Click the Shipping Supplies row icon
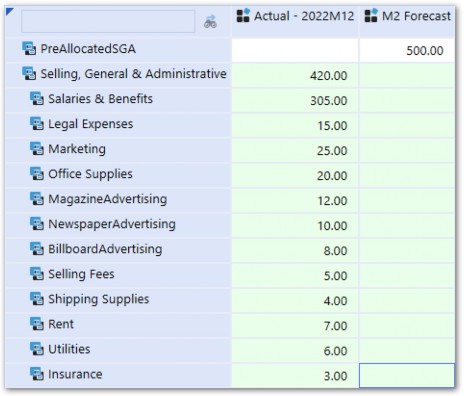 click(37, 299)
